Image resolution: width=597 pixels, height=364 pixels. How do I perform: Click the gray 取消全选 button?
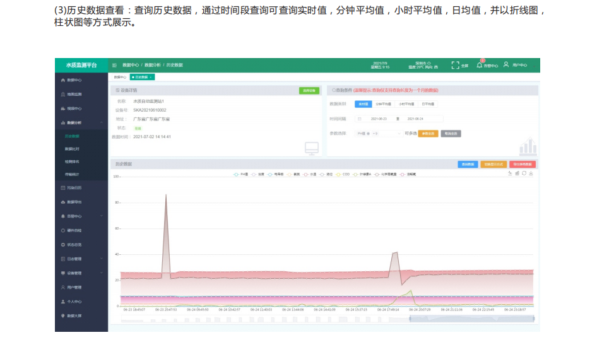[x=451, y=134]
